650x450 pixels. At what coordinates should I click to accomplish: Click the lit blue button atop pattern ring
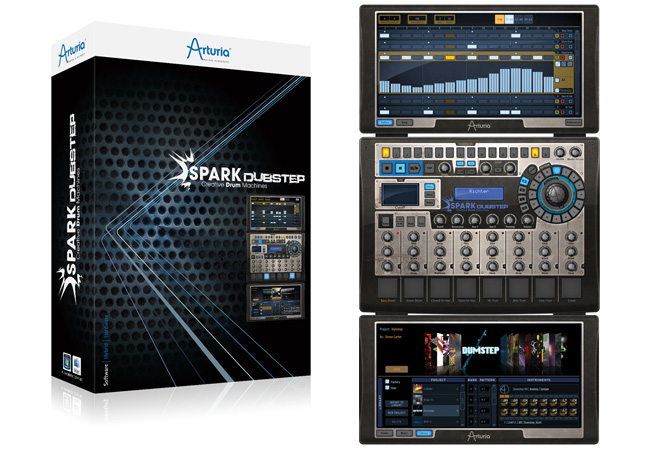coord(557,170)
